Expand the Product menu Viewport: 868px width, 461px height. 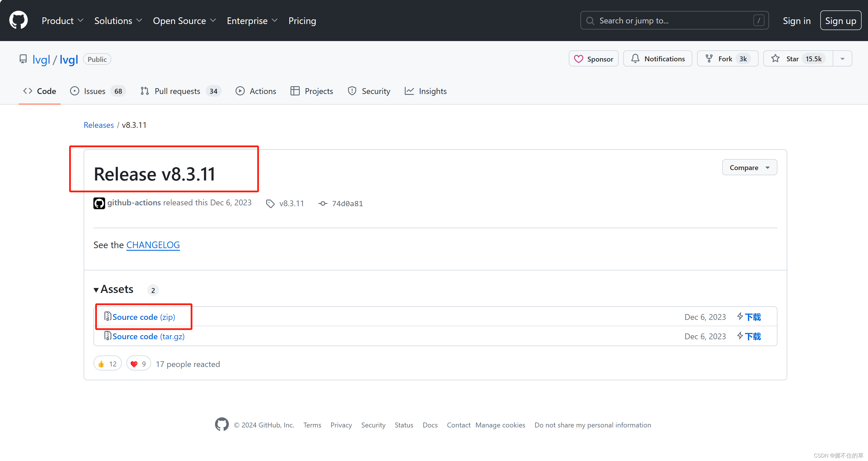[x=62, y=21]
